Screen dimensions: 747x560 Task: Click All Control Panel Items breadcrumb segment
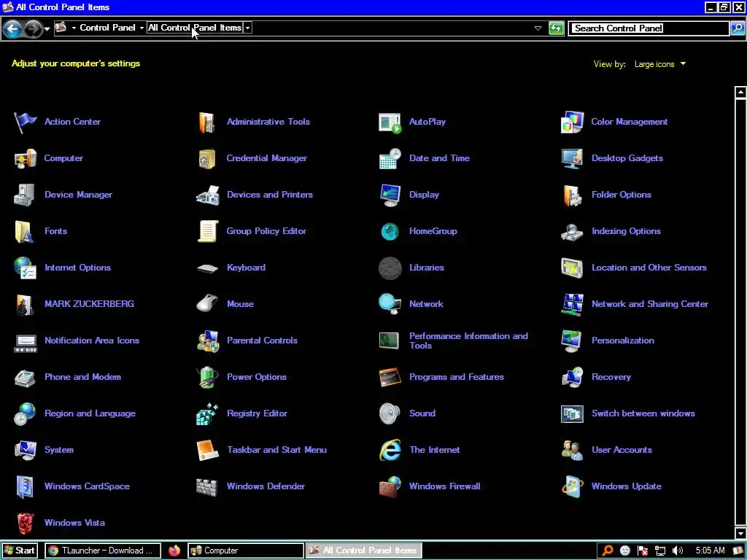click(194, 28)
